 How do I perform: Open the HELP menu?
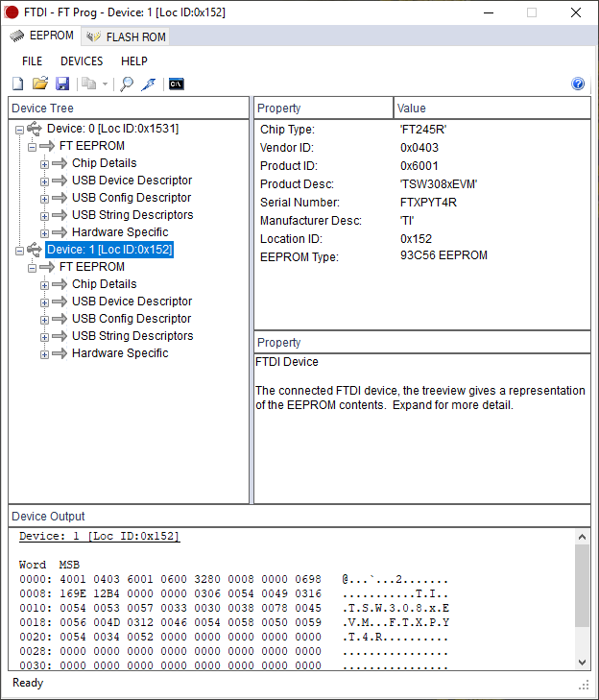click(133, 61)
